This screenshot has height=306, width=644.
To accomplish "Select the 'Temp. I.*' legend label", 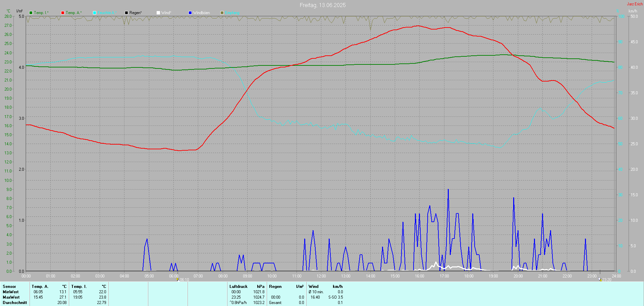I will (41, 13).
